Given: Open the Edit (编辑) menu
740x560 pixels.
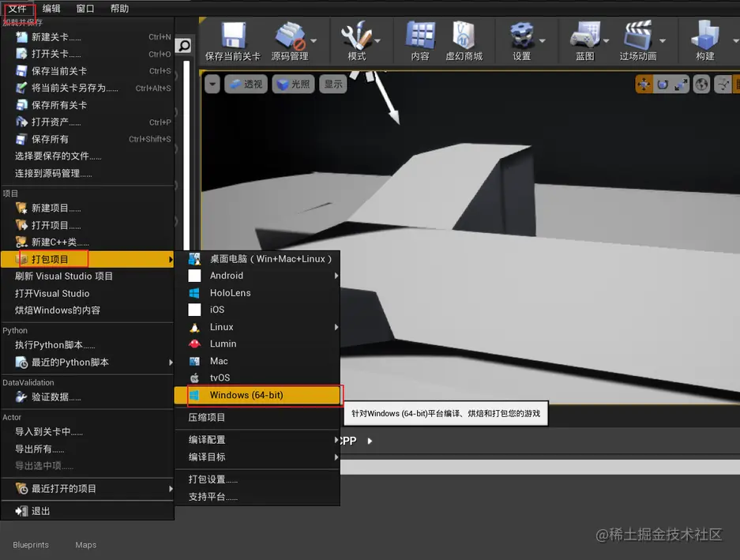Looking at the screenshot, I should pos(51,9).
